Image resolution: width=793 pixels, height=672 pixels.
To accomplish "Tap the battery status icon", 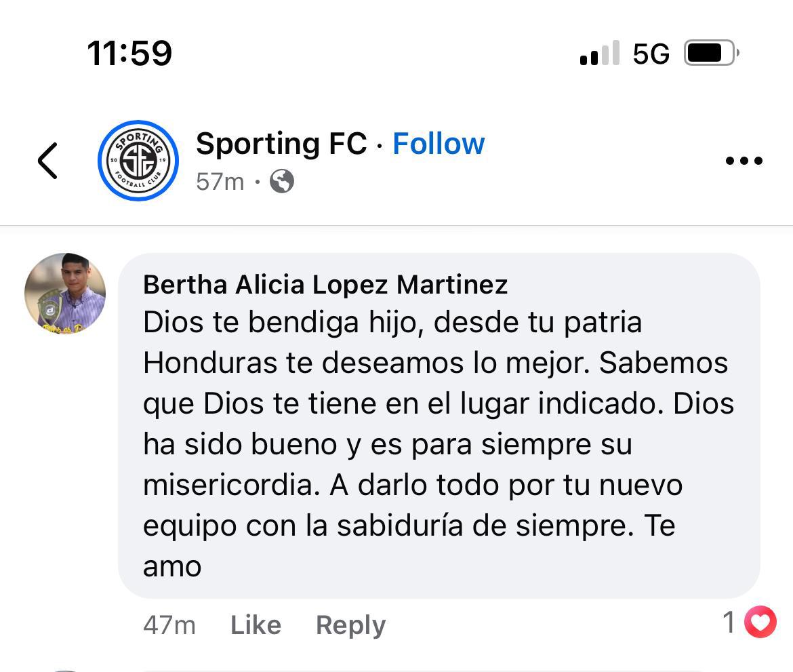I will [x=709, y=53].
